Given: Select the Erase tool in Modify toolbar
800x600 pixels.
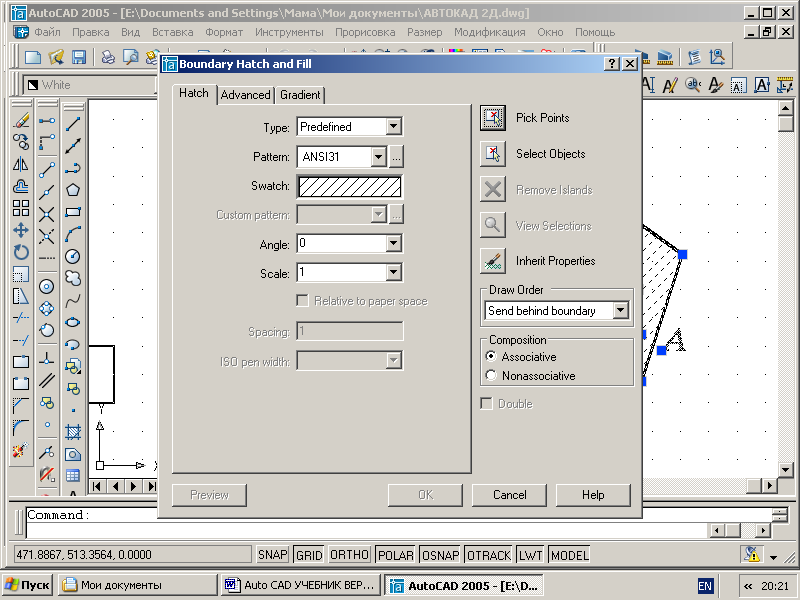Looking at the screenshot, I should pyautogui.click(x=21, y=120).
